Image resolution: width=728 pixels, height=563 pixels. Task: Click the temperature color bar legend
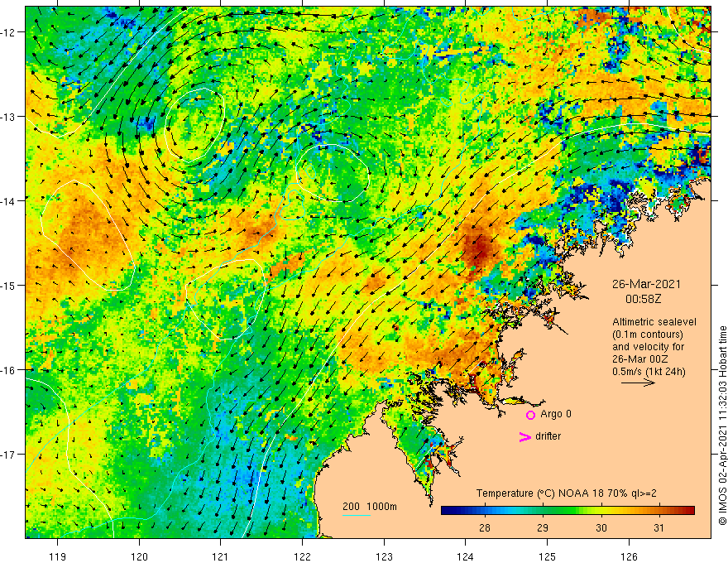click(568, 510)
